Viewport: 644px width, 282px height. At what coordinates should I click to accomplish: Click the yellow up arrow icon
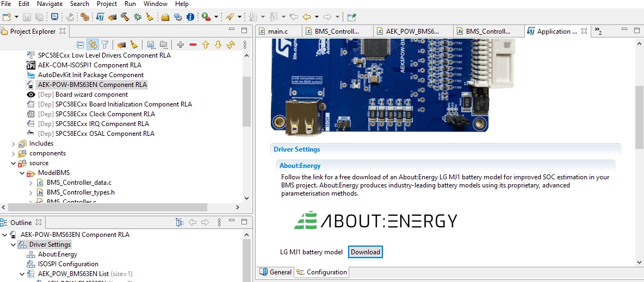[x=206, y=45]
